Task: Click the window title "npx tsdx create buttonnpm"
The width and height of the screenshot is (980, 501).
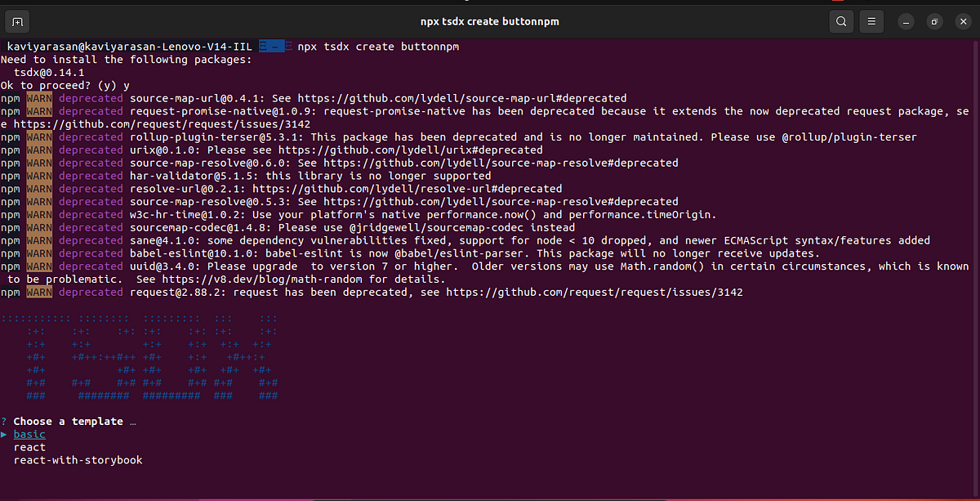Action: pos(489,20)
